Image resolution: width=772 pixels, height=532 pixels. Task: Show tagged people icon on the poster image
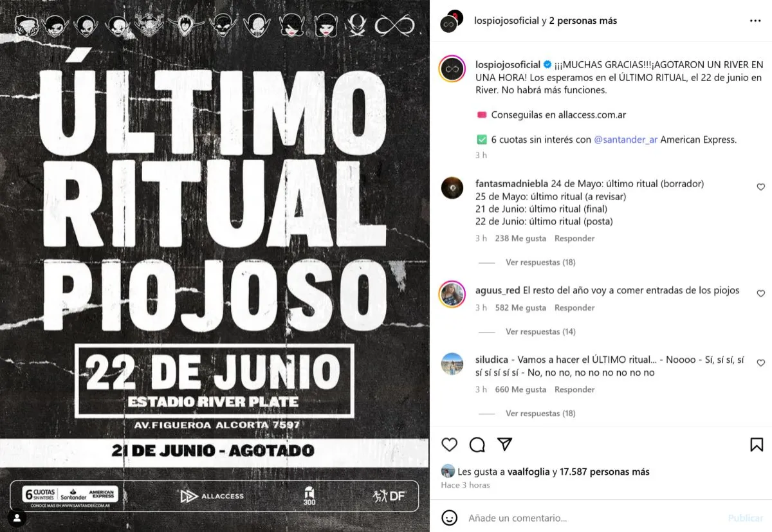point(17,517)
